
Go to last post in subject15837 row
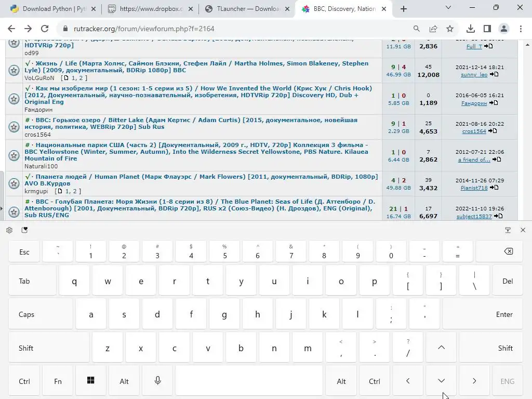pyautogui.click(x=498, y=216)
